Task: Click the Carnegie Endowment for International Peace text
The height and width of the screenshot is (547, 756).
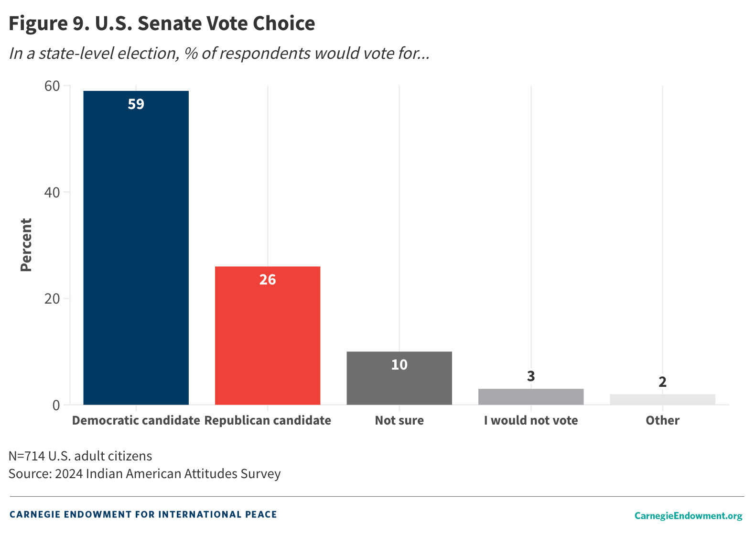Action: (143, 514)
